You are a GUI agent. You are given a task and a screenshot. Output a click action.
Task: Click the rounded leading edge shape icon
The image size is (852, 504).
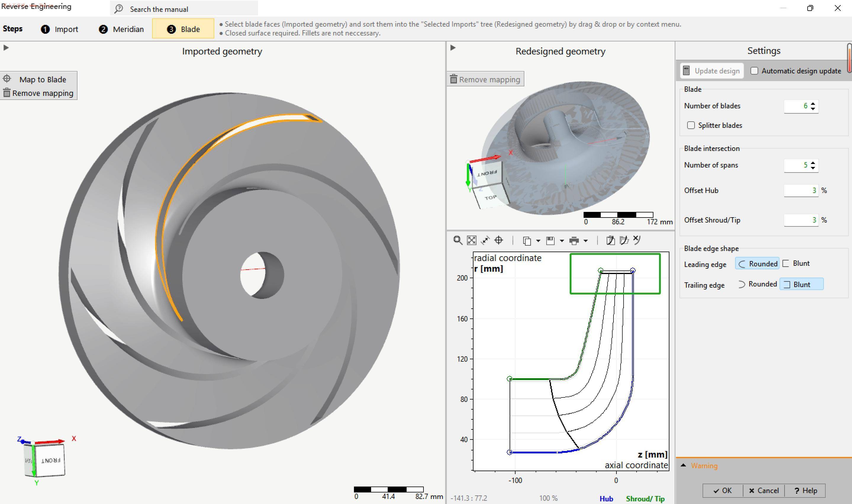click(742, 264)
